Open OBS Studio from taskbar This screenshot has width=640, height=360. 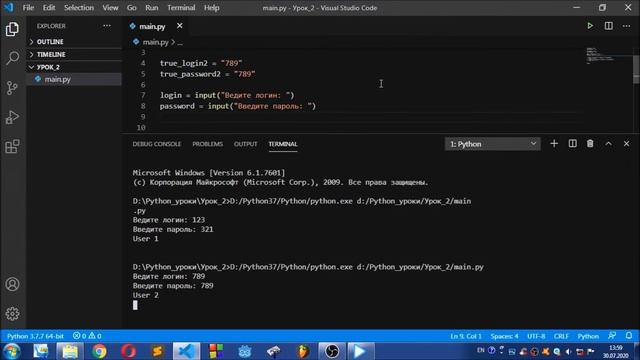coord(331,351)
